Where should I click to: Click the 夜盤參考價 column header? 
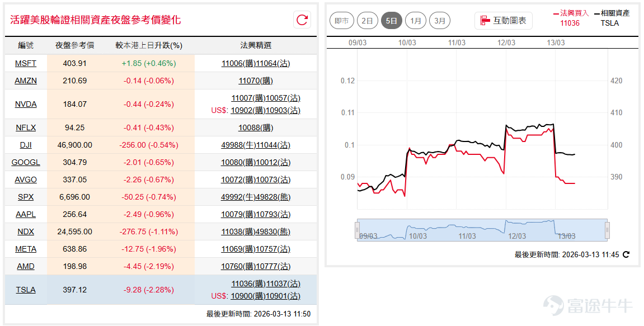(75, 45)
